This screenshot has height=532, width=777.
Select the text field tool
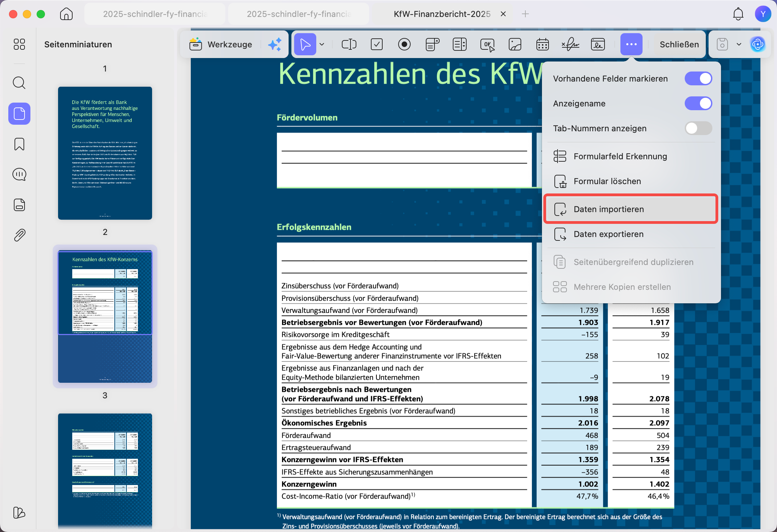(349, 44)
